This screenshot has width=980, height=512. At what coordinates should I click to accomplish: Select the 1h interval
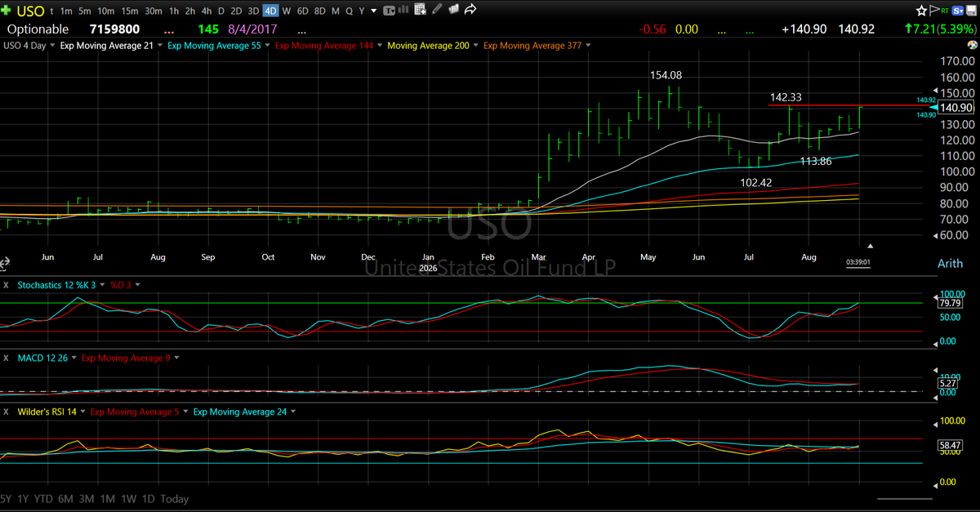tap(173, 11)
